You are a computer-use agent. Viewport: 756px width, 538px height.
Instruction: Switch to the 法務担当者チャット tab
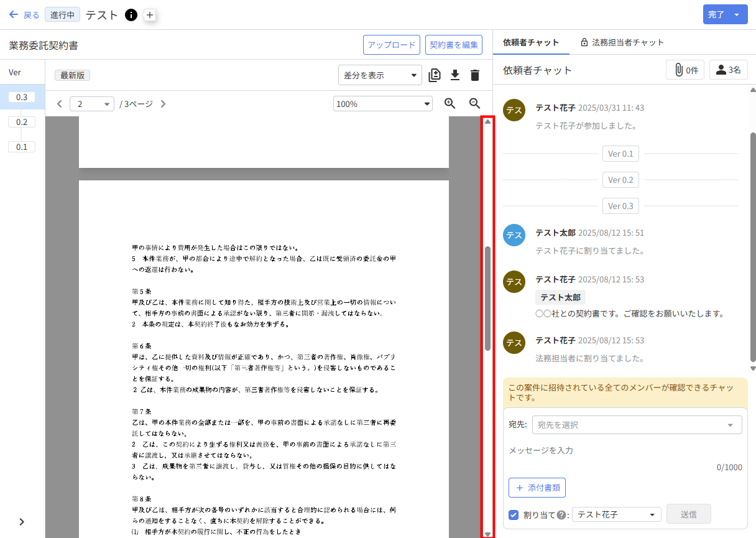pyautogui.click(x=622, y=43)
